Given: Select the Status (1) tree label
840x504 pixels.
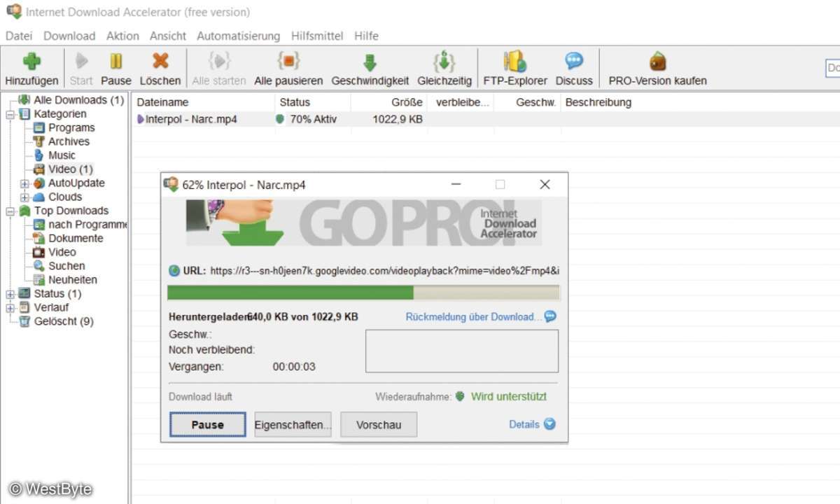Looking at the screenshot, I should tap(57, 294).
